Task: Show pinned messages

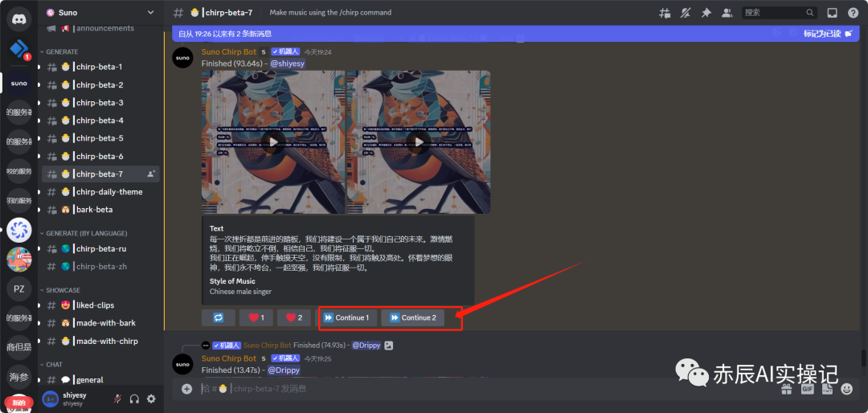Action: click(706, 12)
